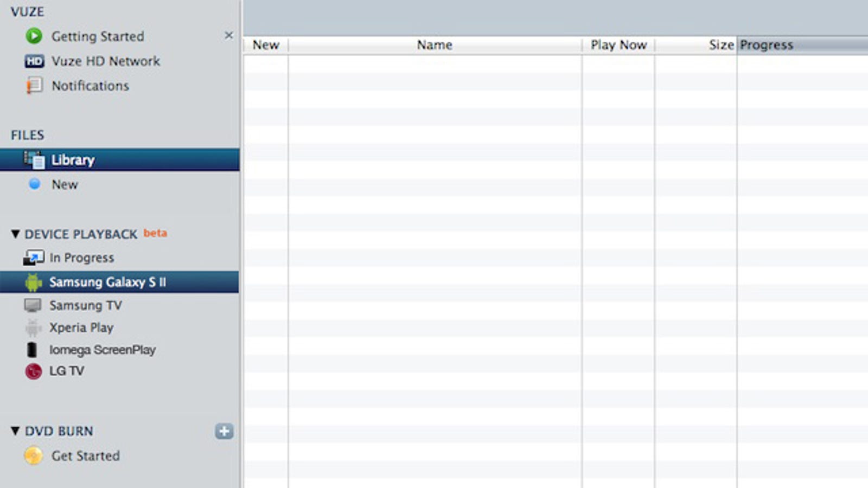This screenshot has height=488, width=868.
Task: Click the VUZE section heading
Action: pyautogui.click(x=27, y=11)
